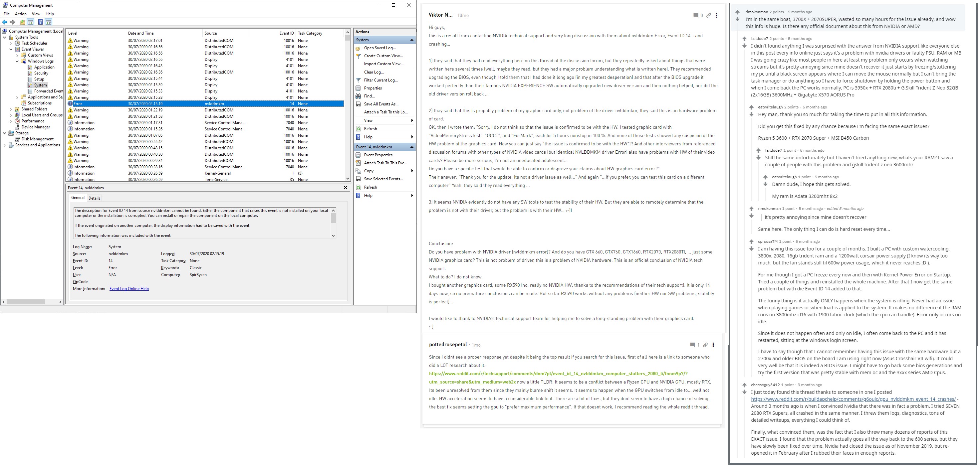Click the Save All Events As disk icon
This screenshot has height=467, width=980.
click(x=358, y=104)
